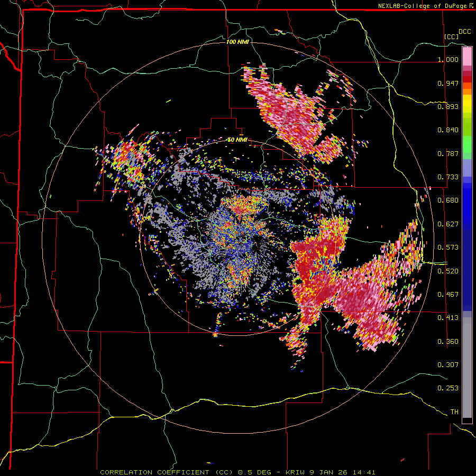
Task: Select the 0.520 scale value
Action: 448,271
